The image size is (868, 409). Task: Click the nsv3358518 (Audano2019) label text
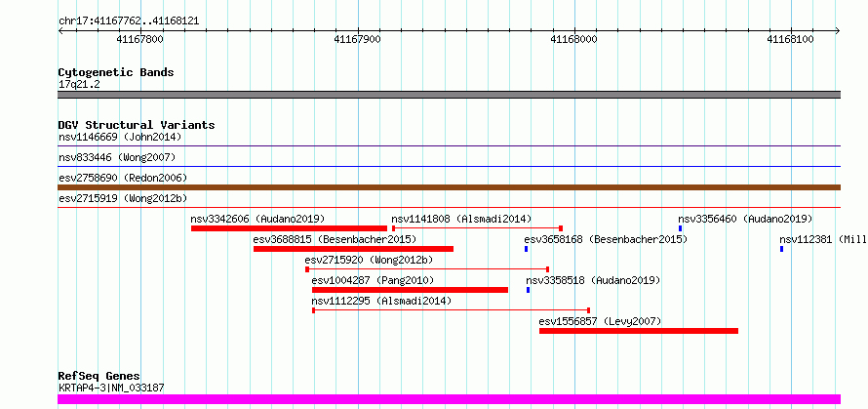[x=593, y=280]
